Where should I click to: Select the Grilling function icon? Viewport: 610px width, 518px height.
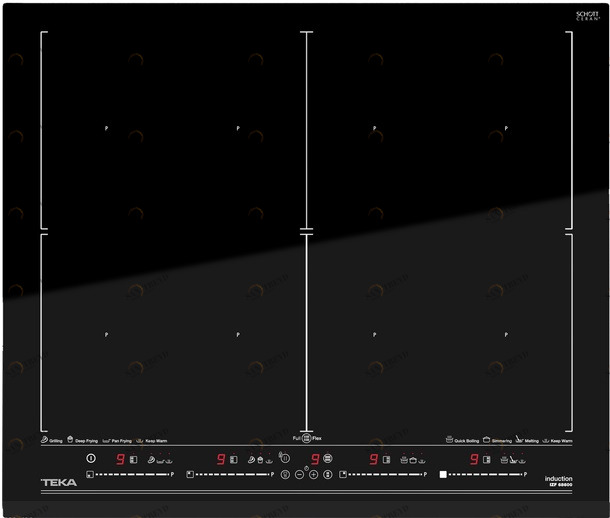(x=45, y=439)
